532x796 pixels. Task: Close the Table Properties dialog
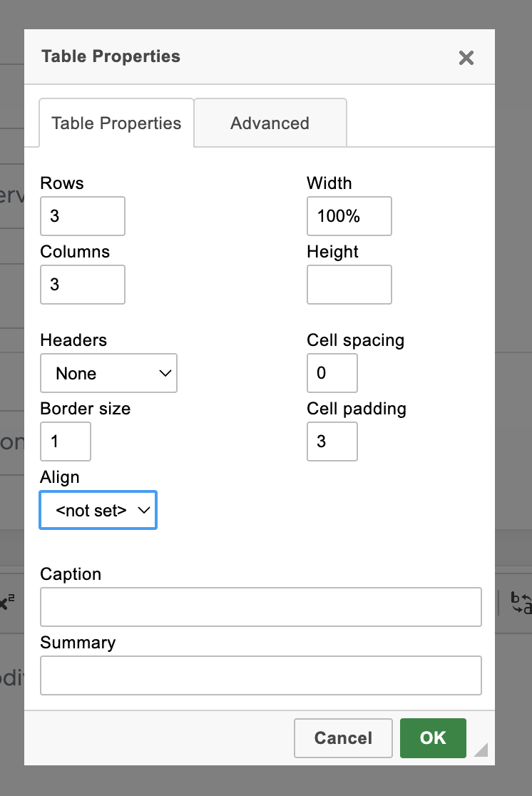[x=466, y=58]
